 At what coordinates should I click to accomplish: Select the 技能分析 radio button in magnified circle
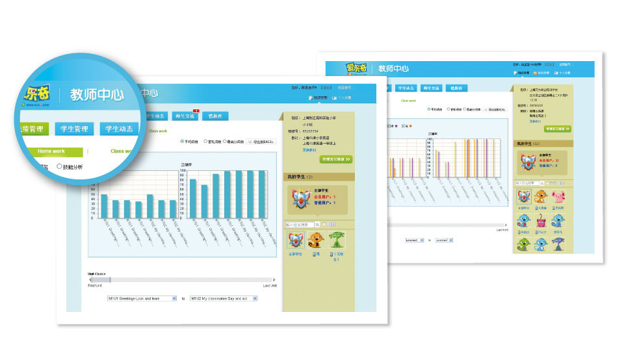click(x=60, y=167)
